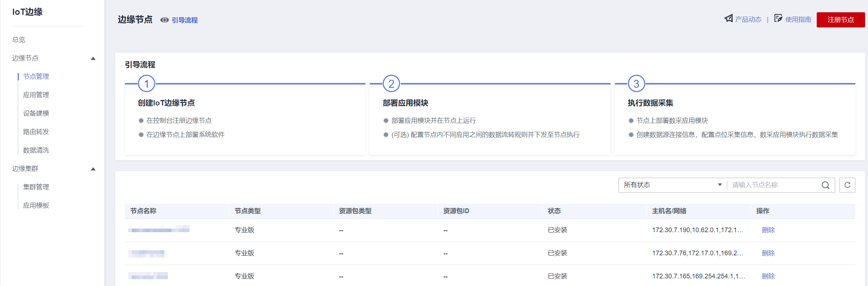This screenshot has width=868, height=286.
Task: Click the red 注册节点 button
Action: pos(841,20)
